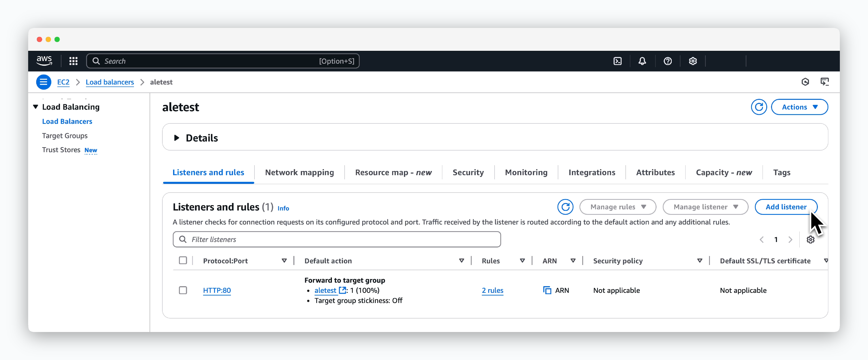Open the 2 rules link
The height and width of the screenshot is (360, 868).
[x=492, y=290]
